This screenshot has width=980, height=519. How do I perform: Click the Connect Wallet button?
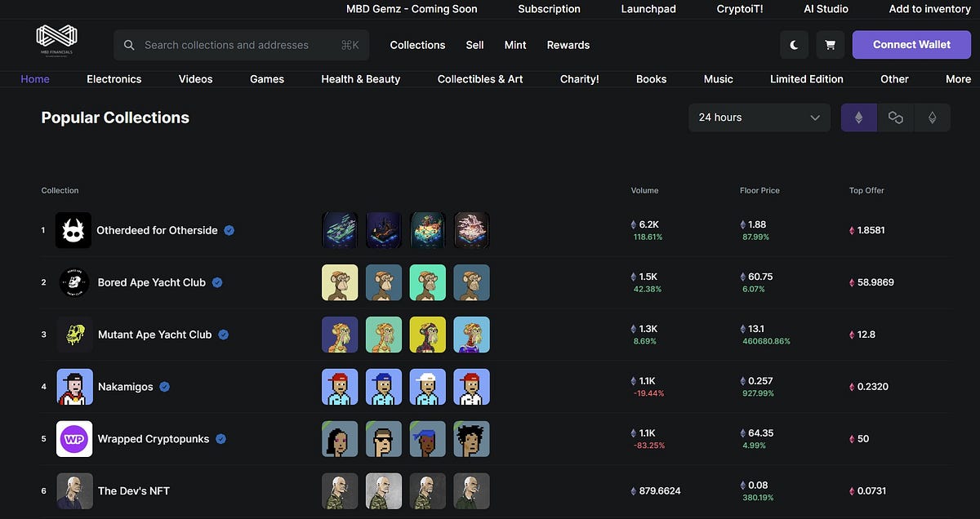tap(911, 45)
